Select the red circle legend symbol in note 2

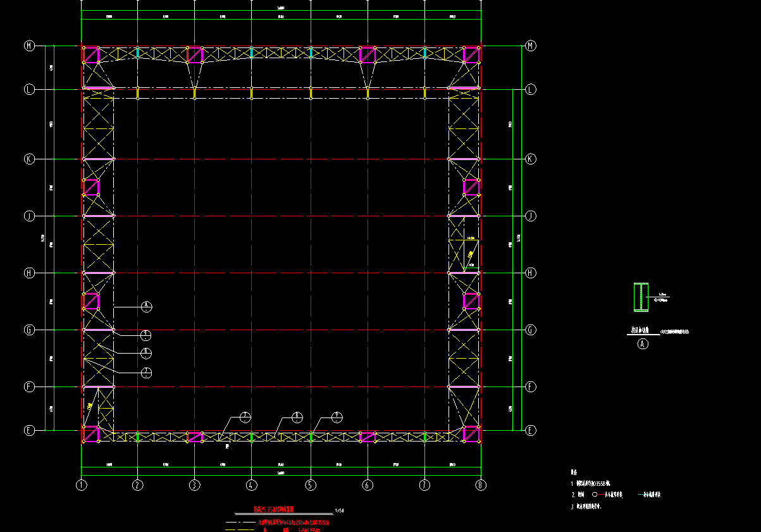point(595,495)
